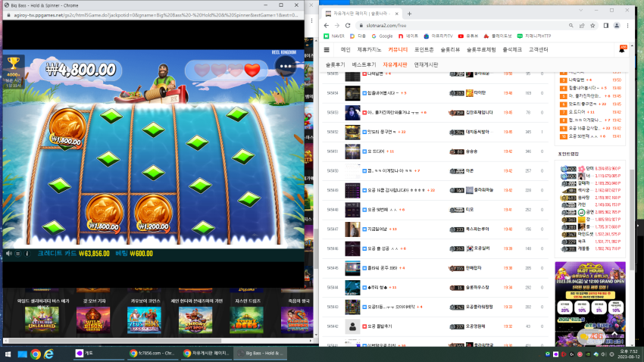Image resolution: width=644 pixels, height=362 pixels.
Task: Open the 아프리카TV bookmark
Action: [438, 36]
